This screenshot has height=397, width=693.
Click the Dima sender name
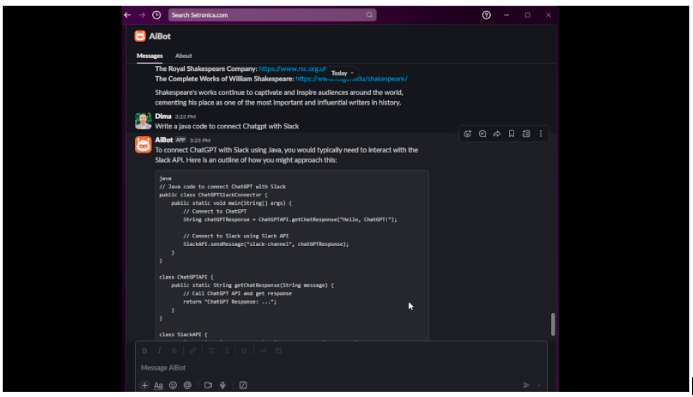163,116
